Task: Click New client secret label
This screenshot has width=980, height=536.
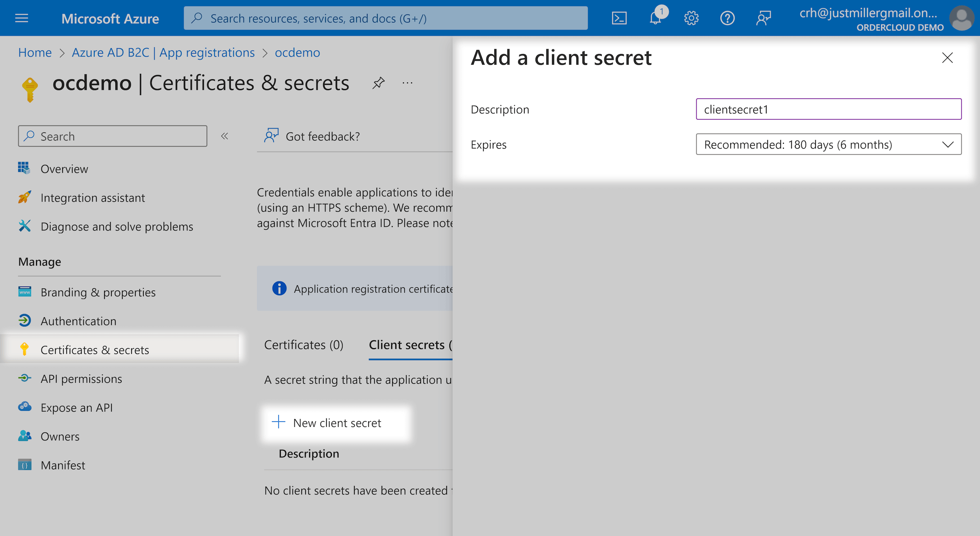Action: (337, 423)
